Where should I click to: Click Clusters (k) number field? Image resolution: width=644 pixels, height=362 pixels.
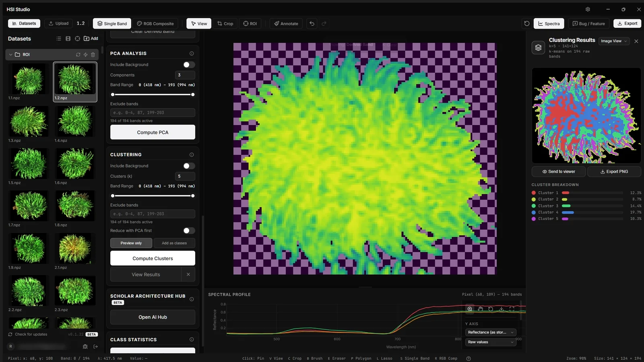(185, 176)
